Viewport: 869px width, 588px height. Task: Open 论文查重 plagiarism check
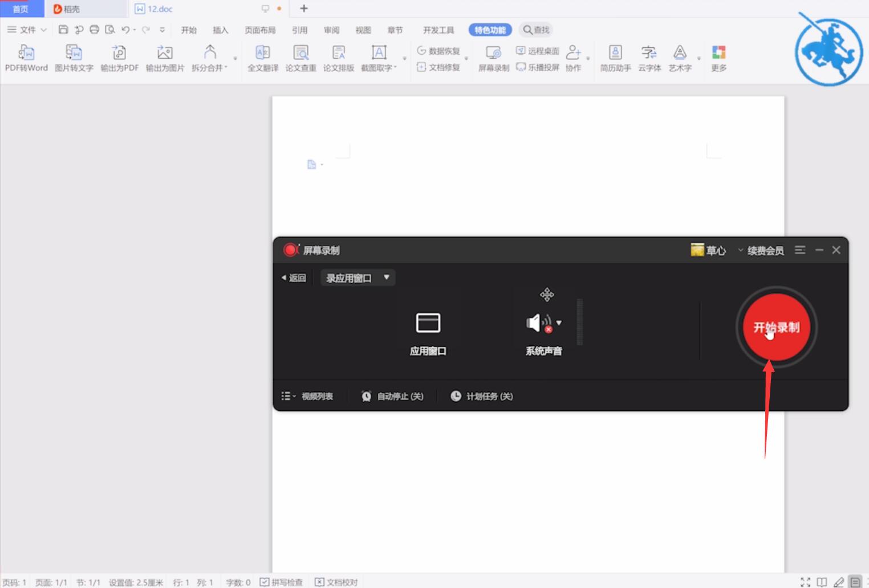[301, 59]
